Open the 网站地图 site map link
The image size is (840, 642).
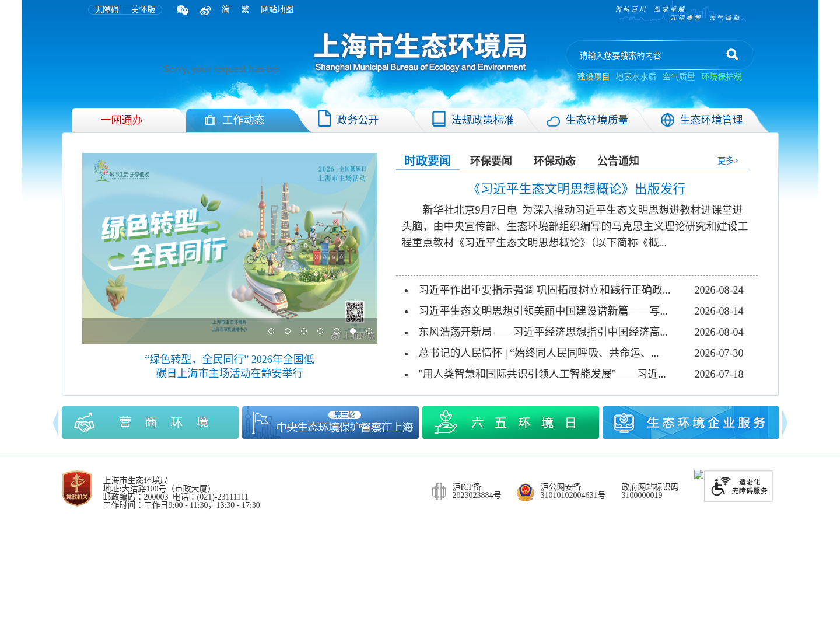[277, 10]
